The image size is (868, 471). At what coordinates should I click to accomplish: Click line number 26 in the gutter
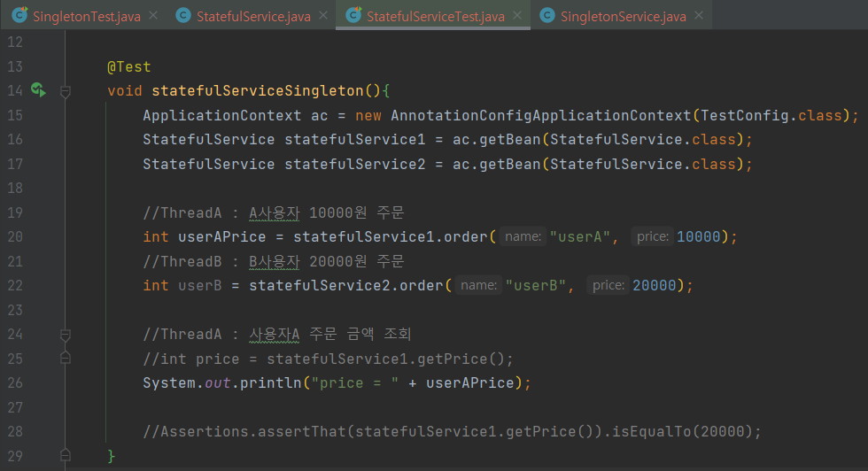tap(15, 383)
